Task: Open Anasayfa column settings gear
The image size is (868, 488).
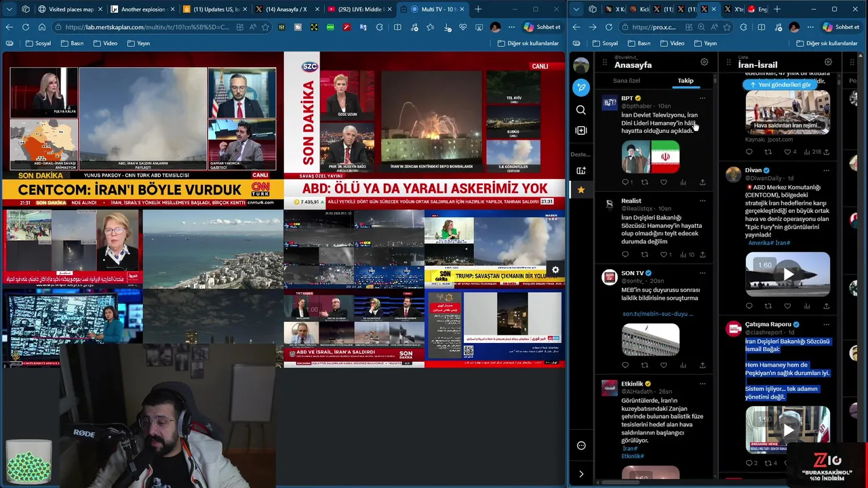Action: click(x=704, y=62)
